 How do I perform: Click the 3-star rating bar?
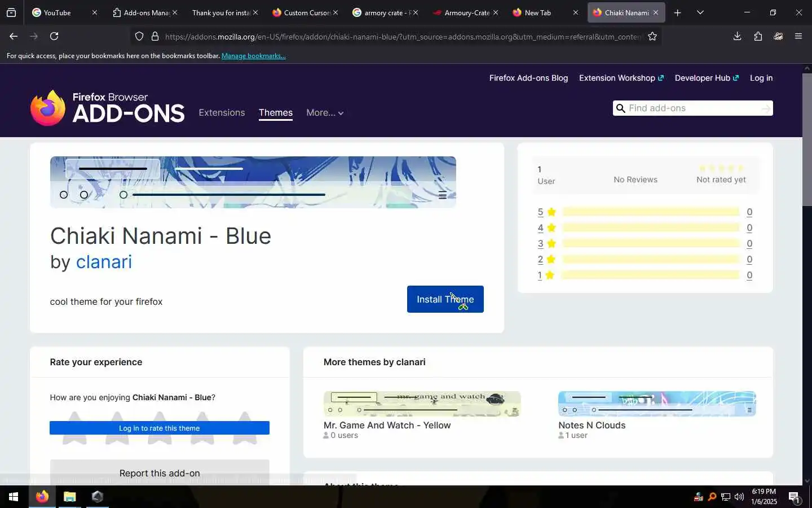(x=651, y=243)
